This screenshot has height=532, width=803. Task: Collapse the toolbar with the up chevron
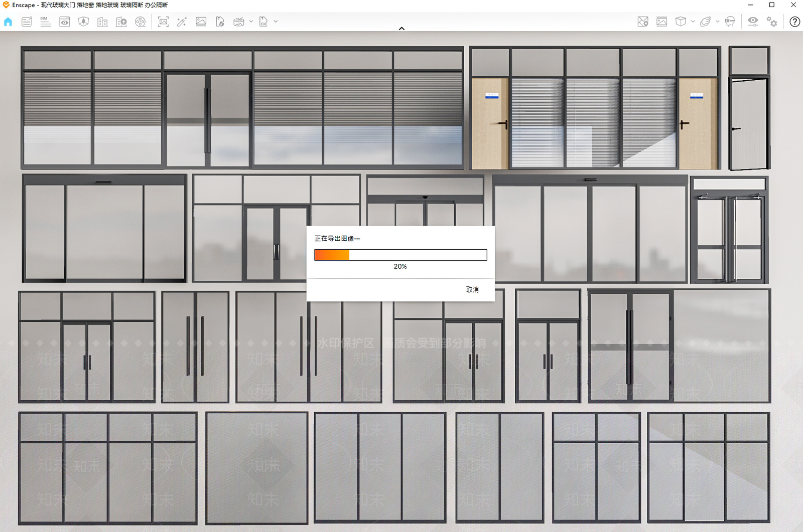tap(401, 29)
